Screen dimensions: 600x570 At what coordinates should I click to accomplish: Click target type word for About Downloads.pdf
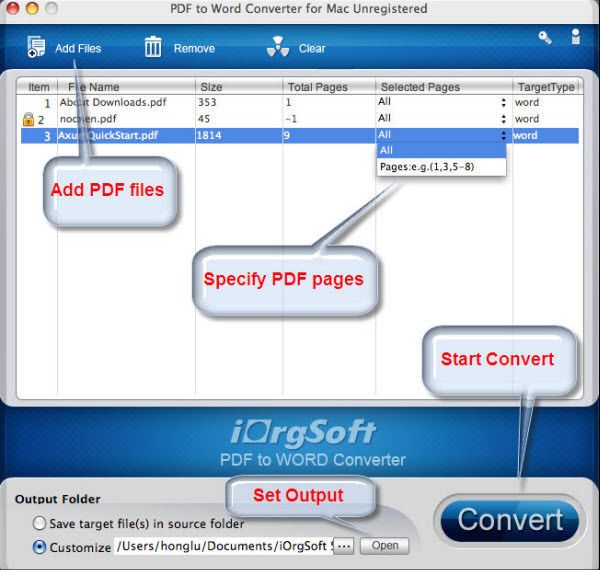coord(527,103)
